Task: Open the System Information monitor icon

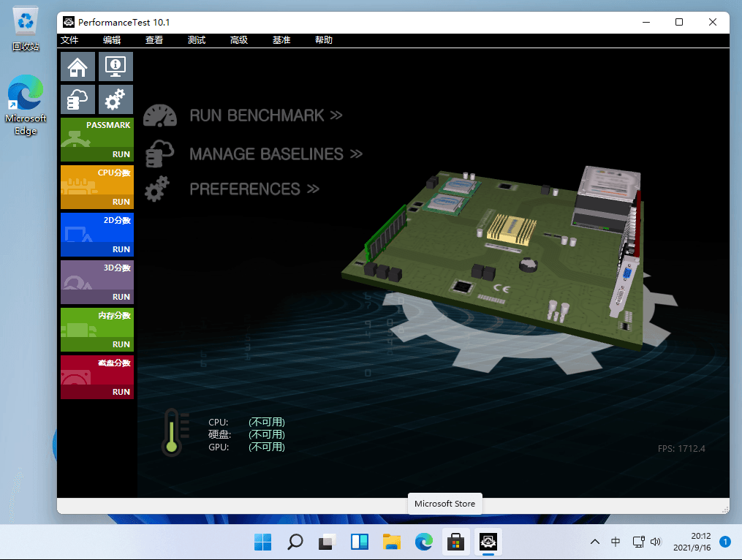Action: coord(116,67)
